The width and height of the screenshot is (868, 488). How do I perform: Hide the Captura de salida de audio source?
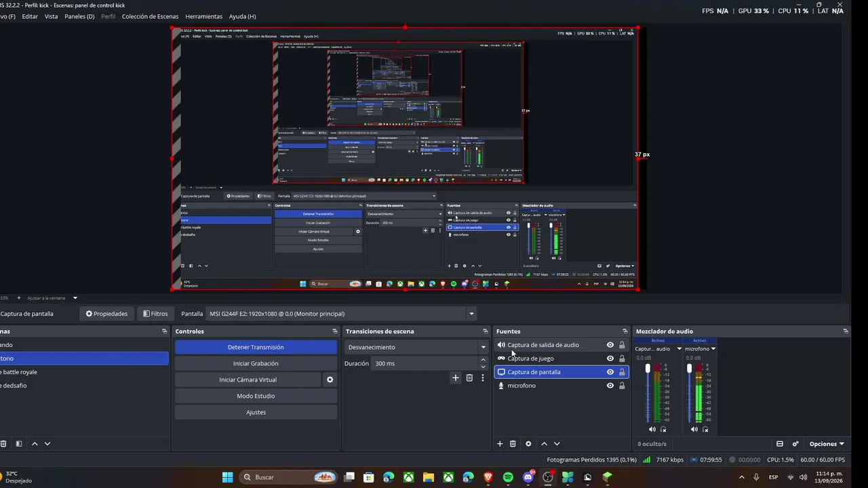[x=610, y=345]
